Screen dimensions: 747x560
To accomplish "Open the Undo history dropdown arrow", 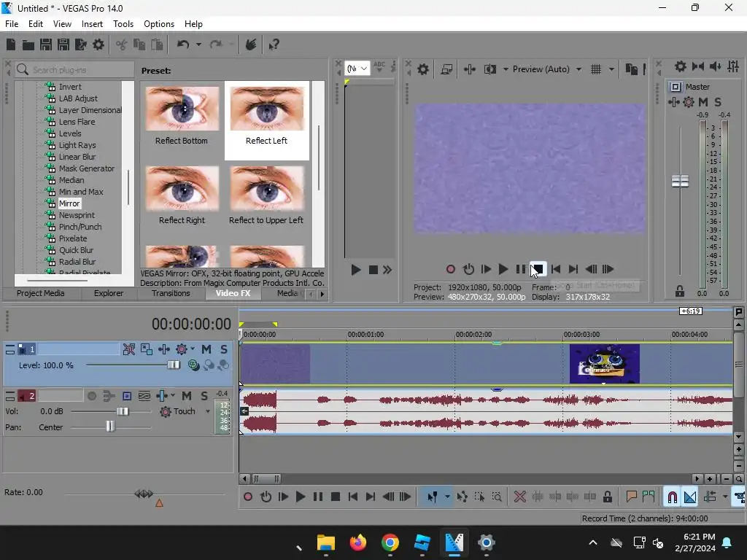I will (198, 44).
